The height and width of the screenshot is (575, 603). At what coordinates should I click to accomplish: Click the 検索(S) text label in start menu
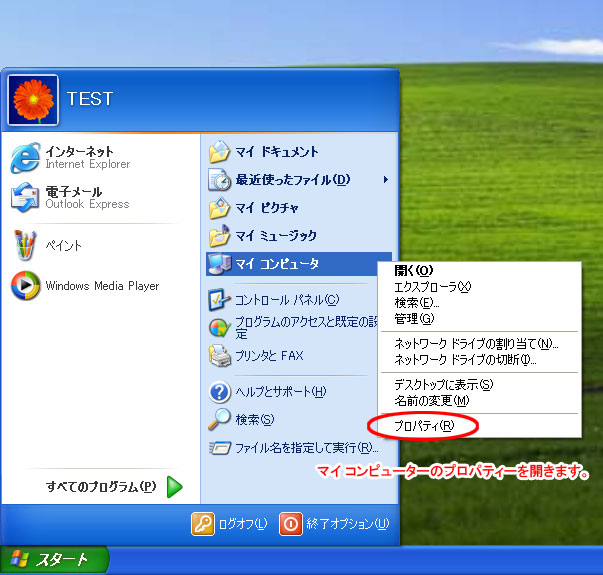[255, 419]
